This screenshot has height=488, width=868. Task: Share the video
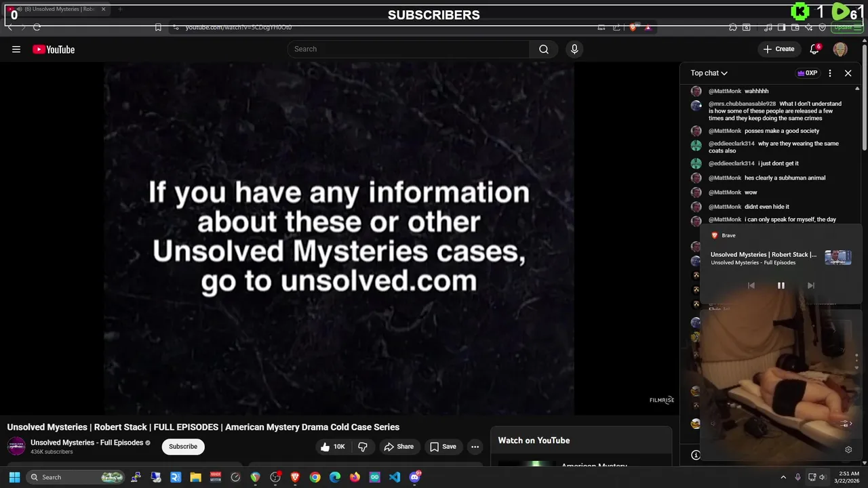(x=398, y=447)
